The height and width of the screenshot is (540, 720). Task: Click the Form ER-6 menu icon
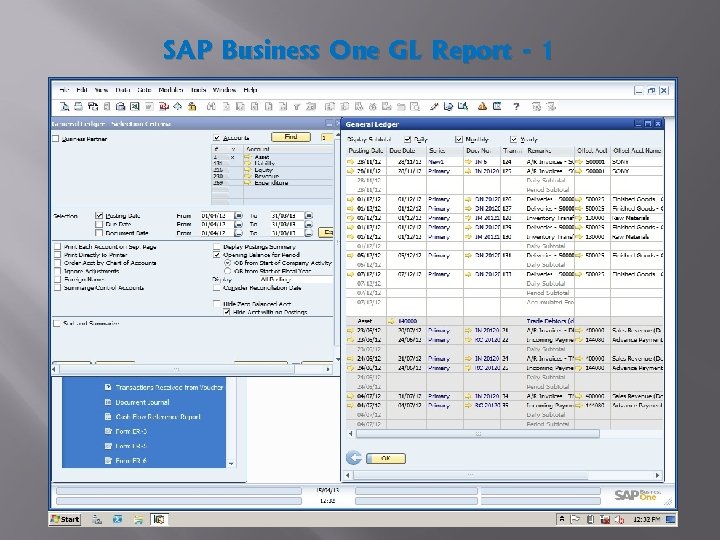(108, 460)
